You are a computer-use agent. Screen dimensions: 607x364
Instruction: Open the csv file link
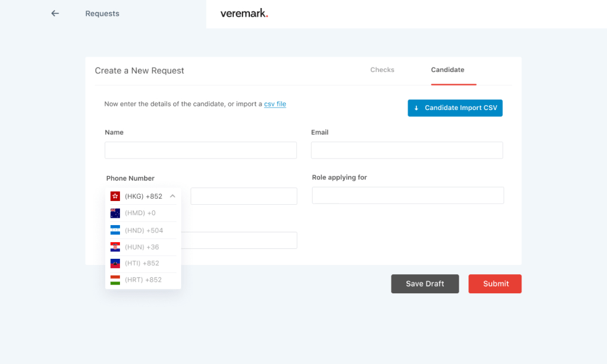(x=275, y=104)
